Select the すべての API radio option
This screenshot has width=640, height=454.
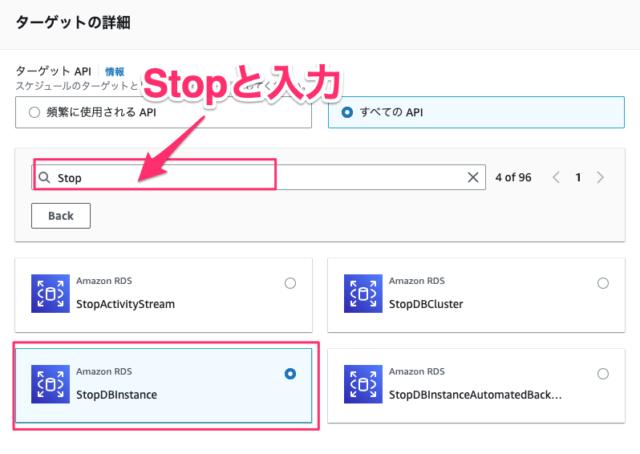point(348,113)
